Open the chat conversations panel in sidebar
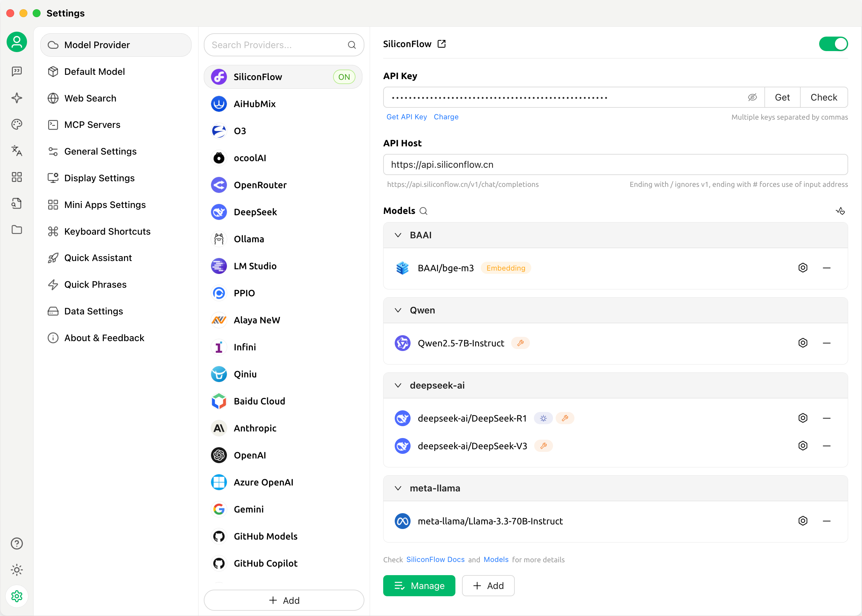This screenshot has width=862, height=616. click(17, 71)
